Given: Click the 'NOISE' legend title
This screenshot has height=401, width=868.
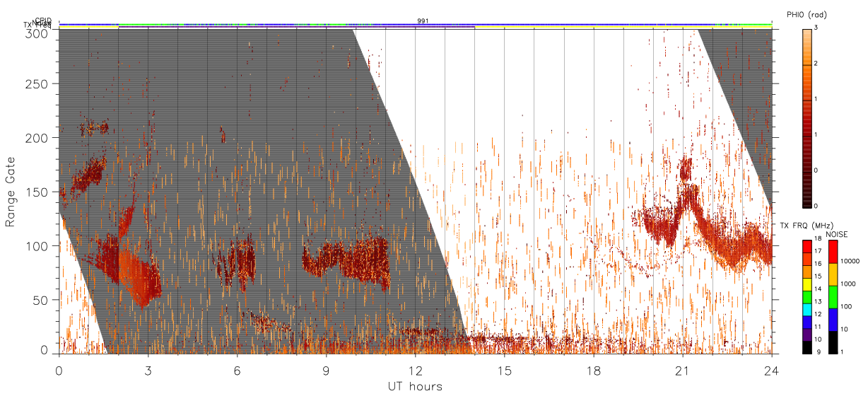Looking at the screenshot, I should point(836,233).
